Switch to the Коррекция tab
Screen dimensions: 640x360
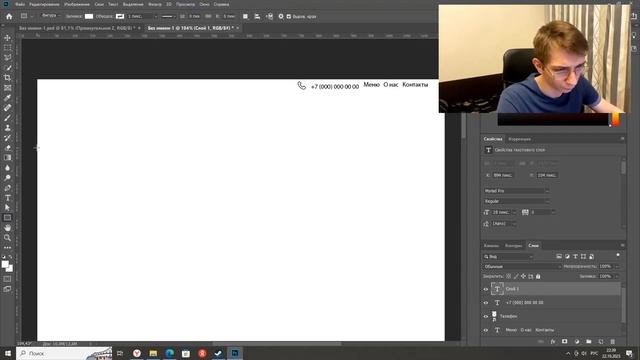pyautogui.click(x=520, y=139)
